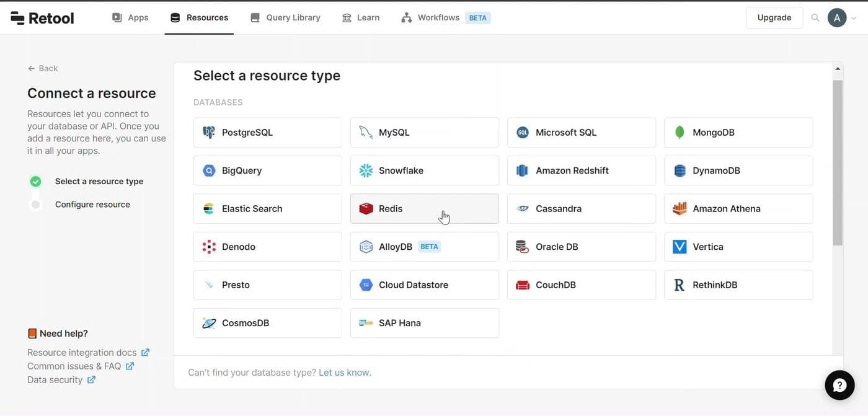Click the Let us know link
868x416 pixels.
(x=344, y=373)
